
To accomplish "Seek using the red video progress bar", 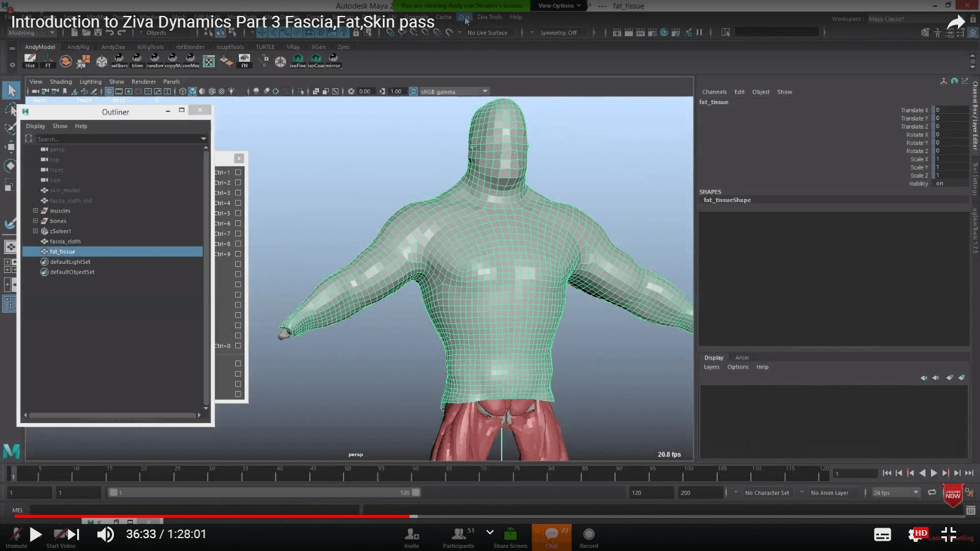I will 245,516.
